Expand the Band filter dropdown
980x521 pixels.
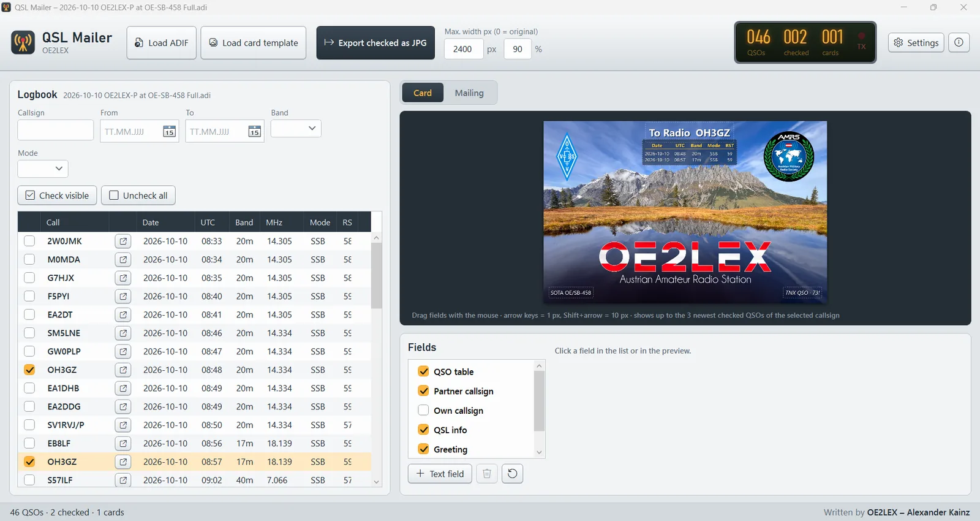[296, 129]
